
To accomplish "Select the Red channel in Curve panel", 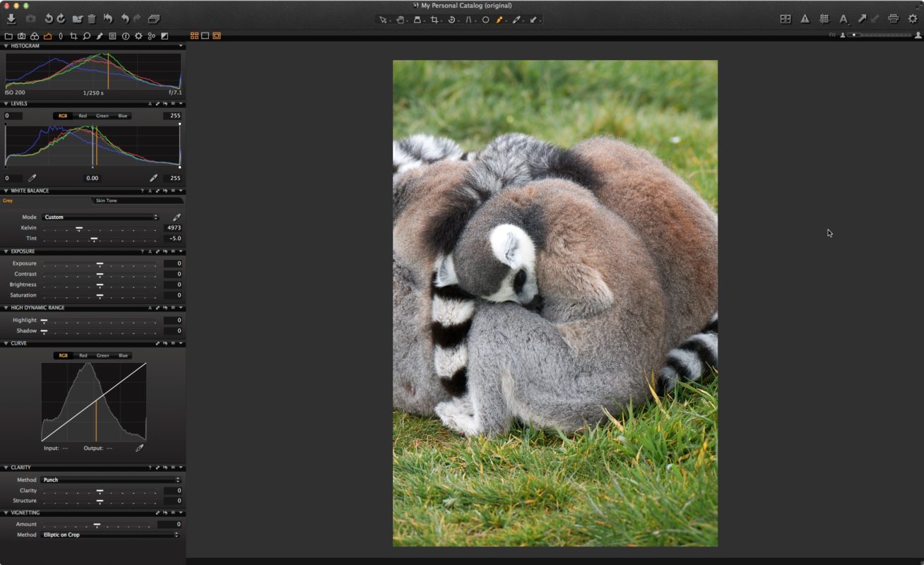I will pos(82,355).
